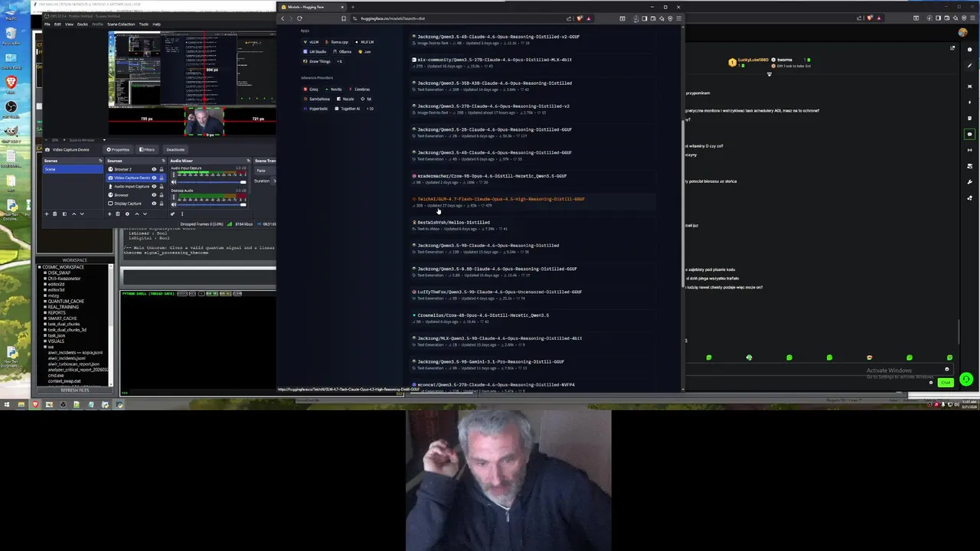Screen dimensions: 980x551
Task: Open the BestWishYsh/Helios-Distilled model link
Action: coord(453,222)
